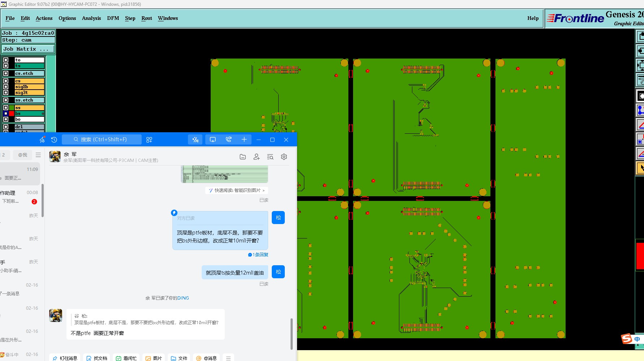Screen dimensions: 644x361
Task: Open the Help menu
Action: click(533, 18)
